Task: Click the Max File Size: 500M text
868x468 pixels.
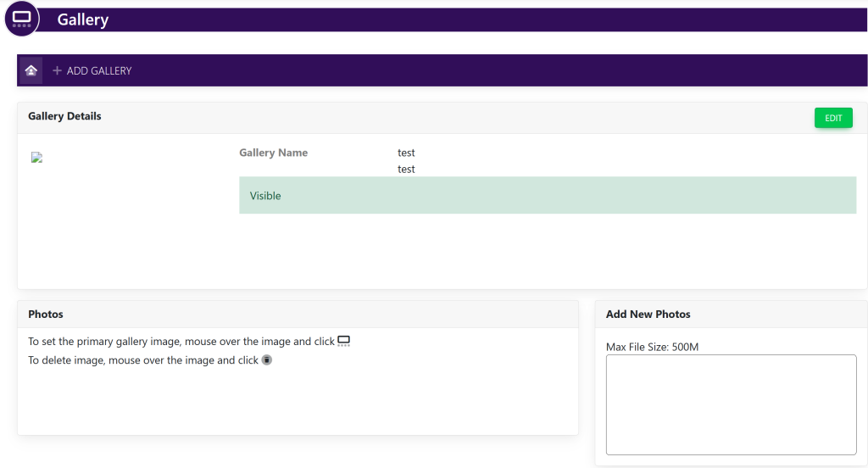Action: pos(652,347)
